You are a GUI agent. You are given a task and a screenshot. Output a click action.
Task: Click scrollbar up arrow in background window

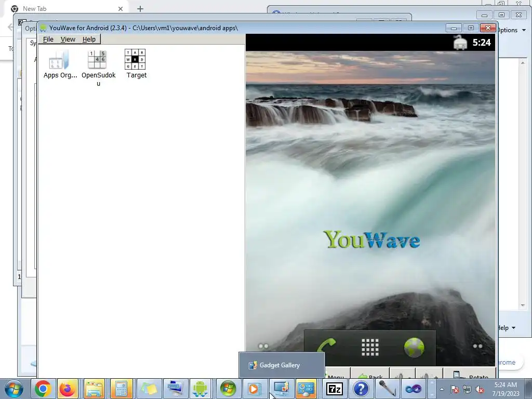tap(523, 63)
